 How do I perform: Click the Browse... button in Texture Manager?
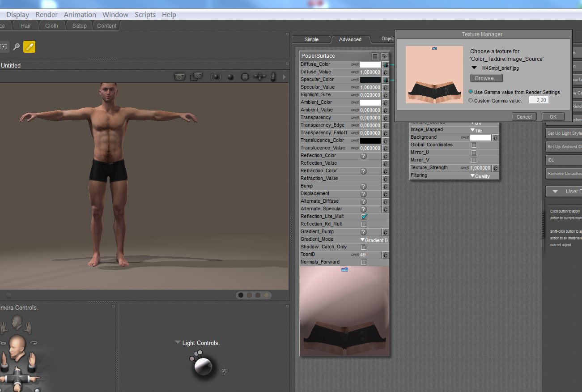point(486,78)
